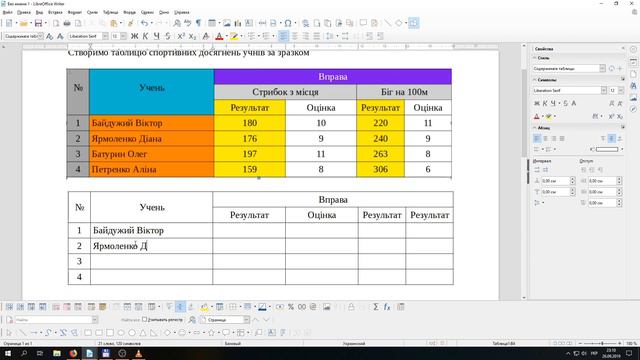640x360 pixels.
Task: Apply the red font color (A icon) in the toolbar
Action: 219,36
